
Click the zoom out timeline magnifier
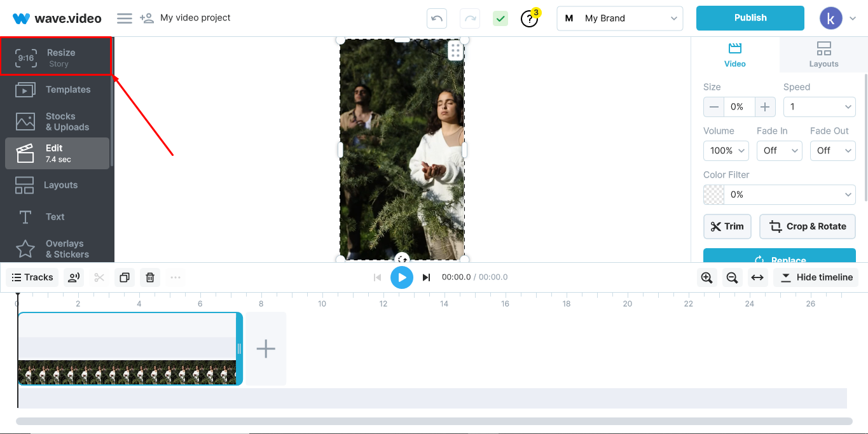(x=732, y=277)
